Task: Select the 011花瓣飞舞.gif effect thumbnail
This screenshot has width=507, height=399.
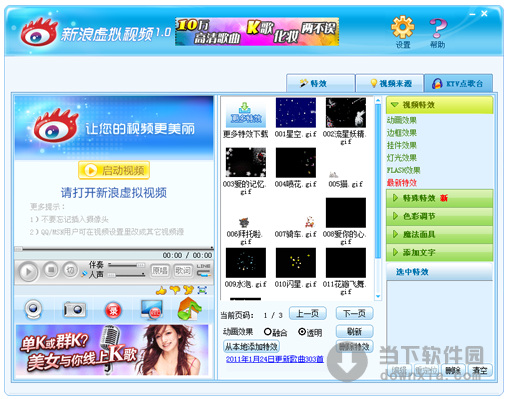Action: (x=346, y=263)
